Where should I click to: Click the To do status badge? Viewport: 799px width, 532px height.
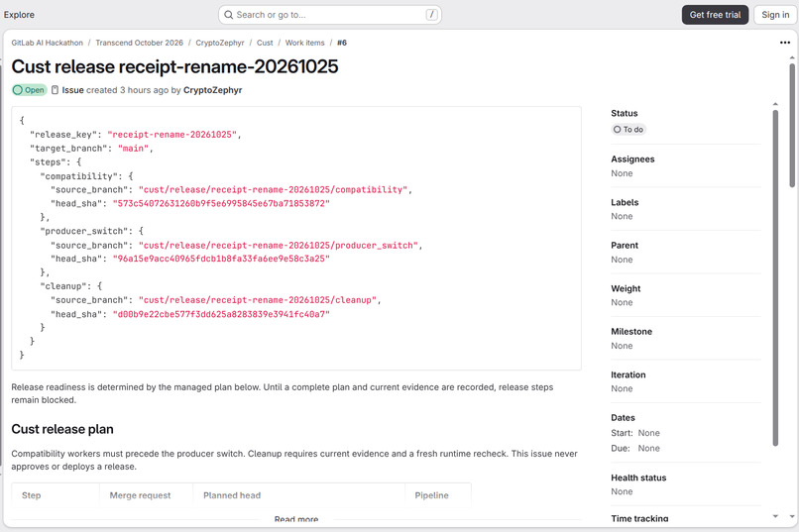(x=628, y=130)
